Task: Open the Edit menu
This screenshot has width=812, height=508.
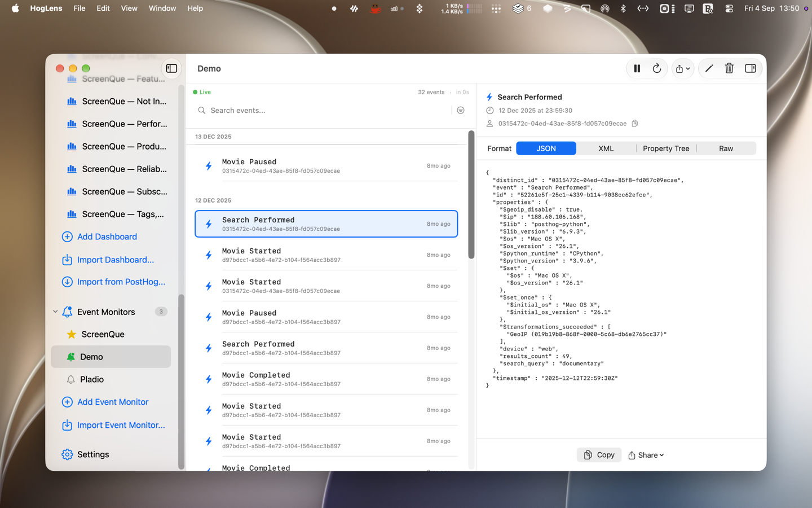Action: [103, 8]
